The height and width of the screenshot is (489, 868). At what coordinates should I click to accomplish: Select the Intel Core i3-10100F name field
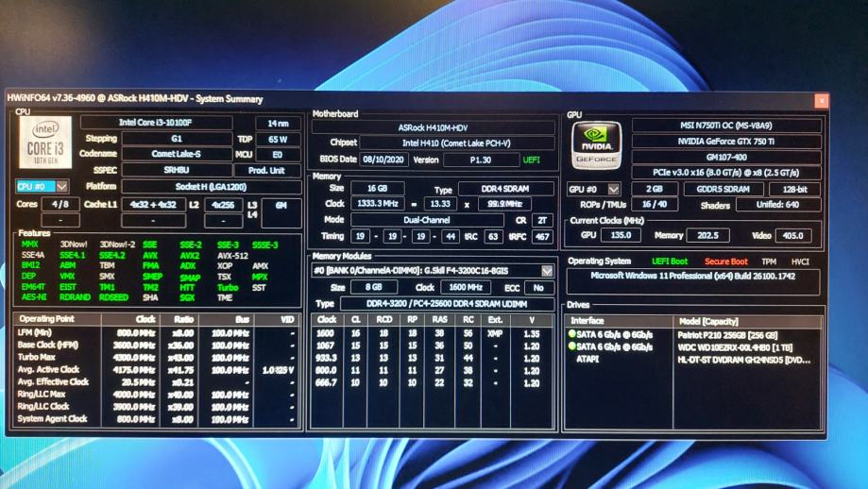156,123
